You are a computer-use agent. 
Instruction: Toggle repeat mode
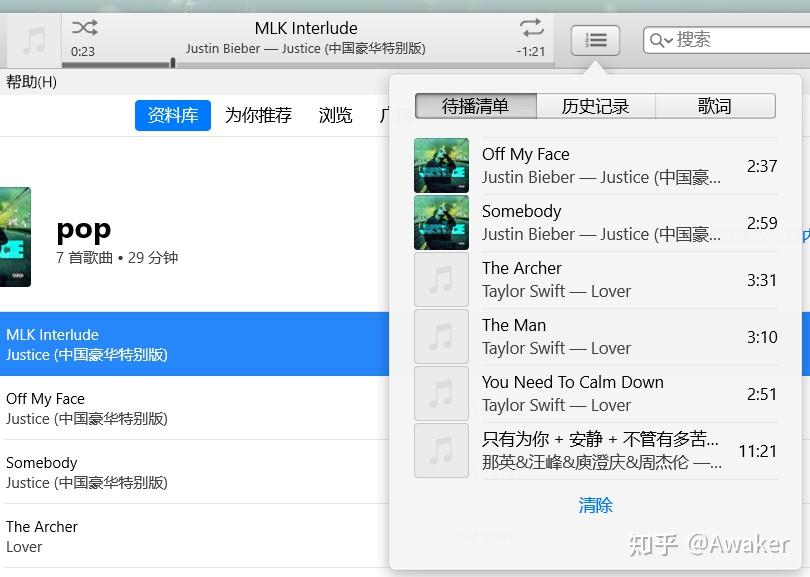coord(530,28)
